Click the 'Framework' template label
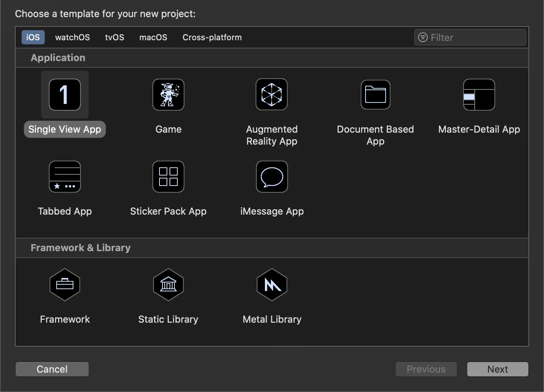 [65, 319]
